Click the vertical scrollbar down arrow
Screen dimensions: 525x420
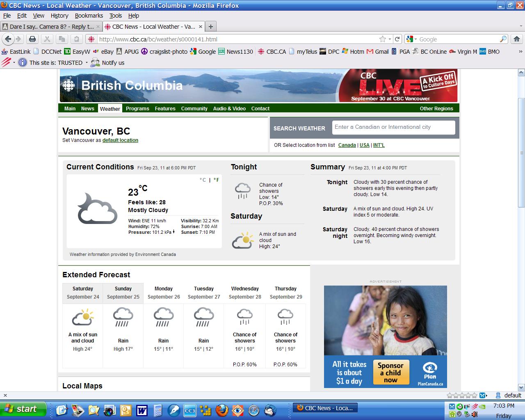(521, 387)
